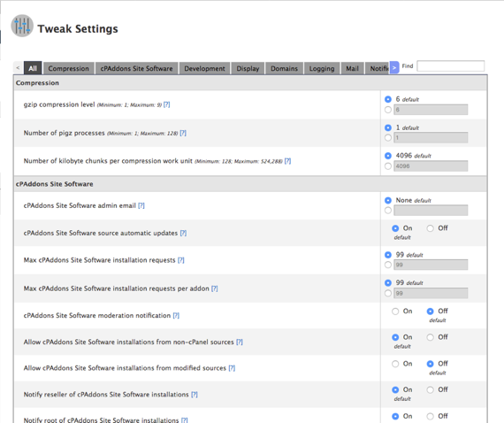Click the Tweak Settings page title

pyautogui.click(x=78, y=28)
